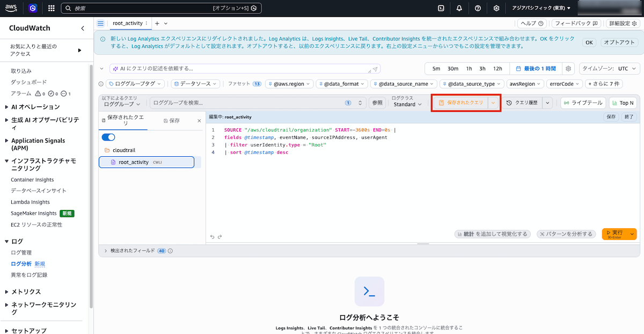Image resolution: width=644 pixels, height=334 pixels.
Task: Click the 参照 browse button
Action: (378, 103)
